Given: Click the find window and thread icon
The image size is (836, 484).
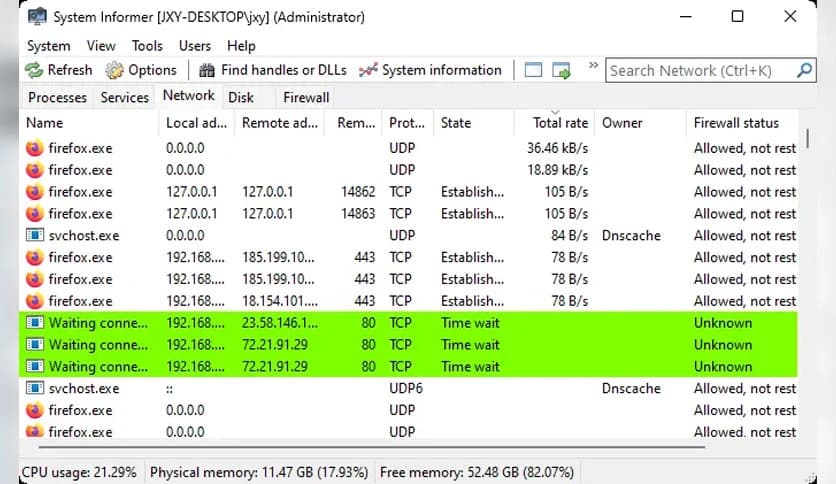Looking at the screenshot, I should [x=561, y=70].
